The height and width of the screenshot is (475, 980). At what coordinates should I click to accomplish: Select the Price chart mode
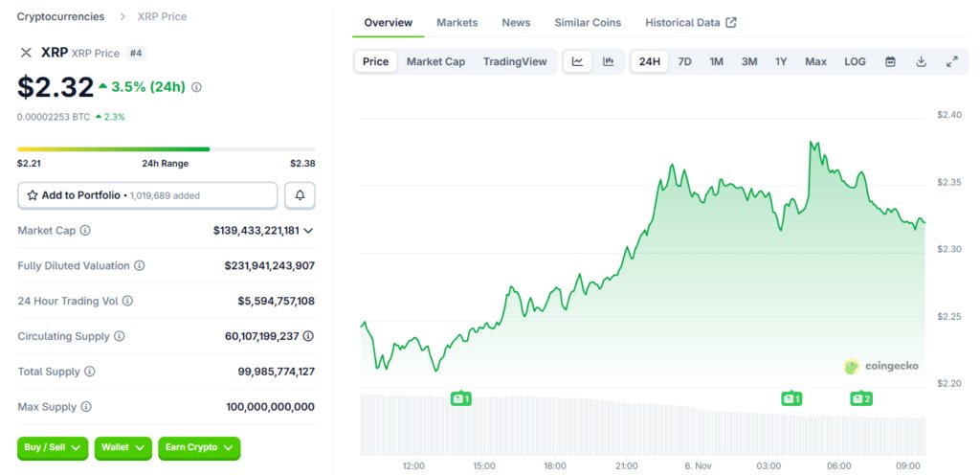(375, 61)
